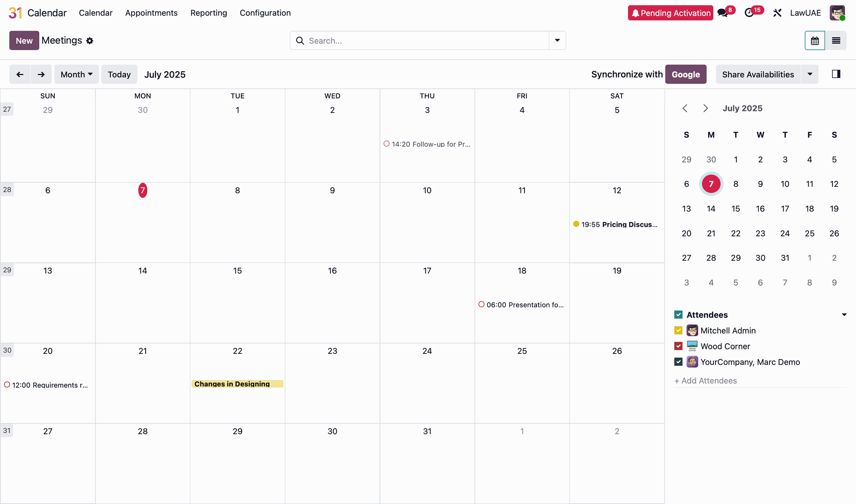The width and height of the screenshot is (856, 504).
Task: Open Share Availabilities dropdown caret
Action: click(x=810, y=74)
